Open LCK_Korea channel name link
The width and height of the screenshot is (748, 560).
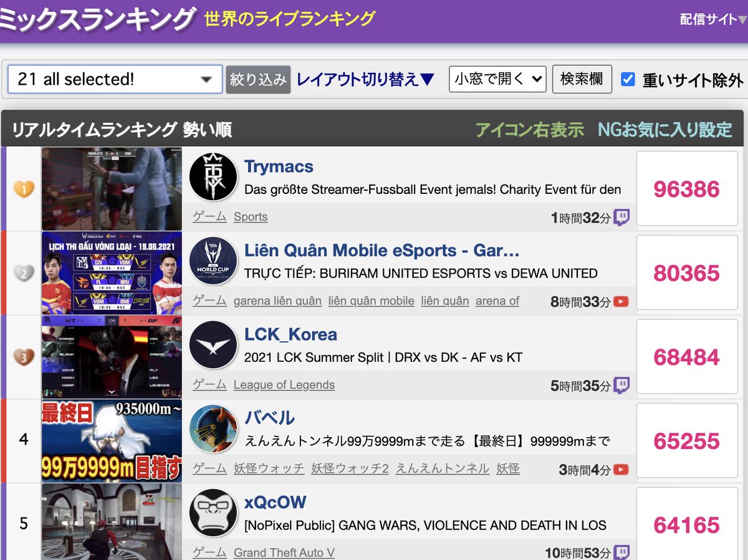290,334
